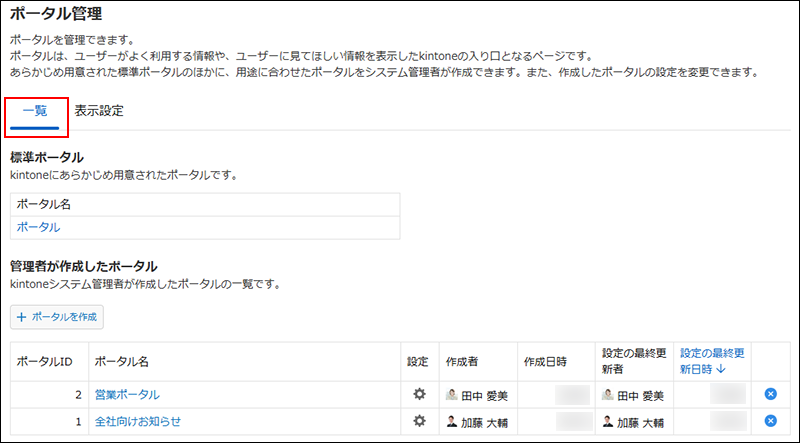This screenshot has height=443, width=800.
Task: Click 加藤 大輔 avatar in 作成者 column
Action: click(451, 420)
